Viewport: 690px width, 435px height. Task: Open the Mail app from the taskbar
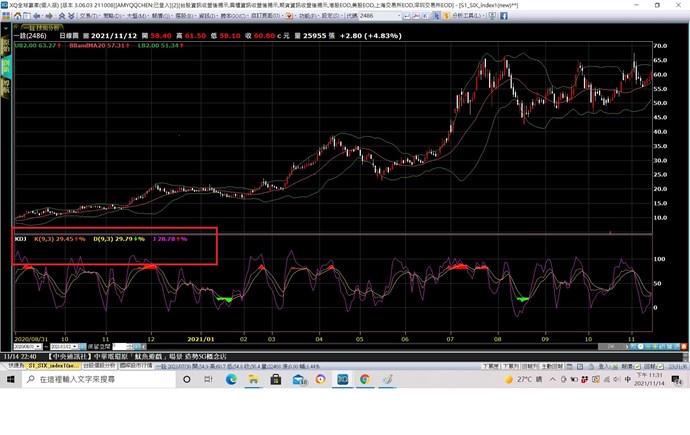click(x=297, y=380)
